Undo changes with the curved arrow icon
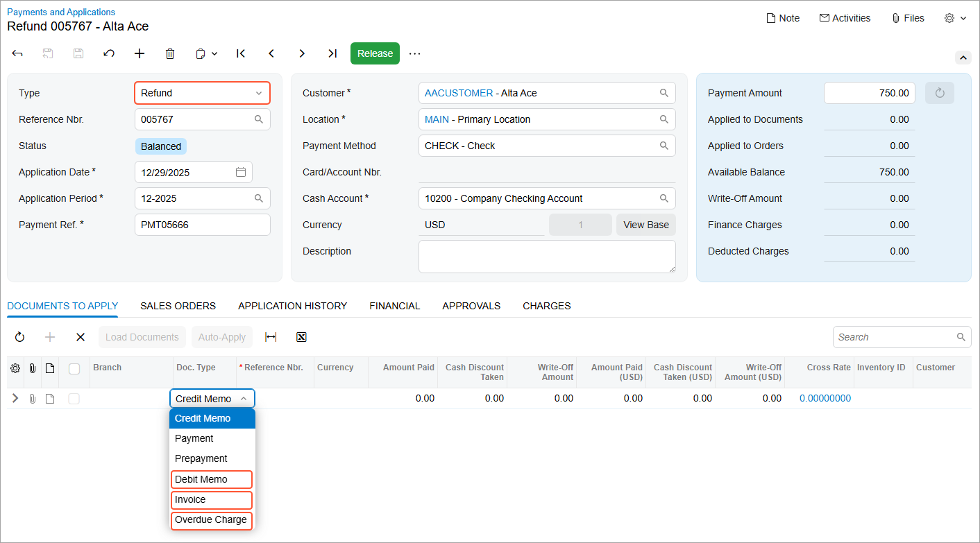This screenshot has width=980, height=543. 109,53
